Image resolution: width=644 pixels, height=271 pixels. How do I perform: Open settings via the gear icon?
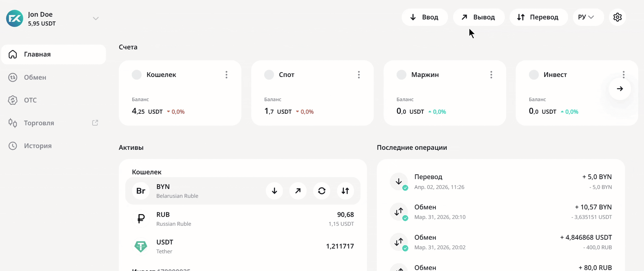pos(617,17)
